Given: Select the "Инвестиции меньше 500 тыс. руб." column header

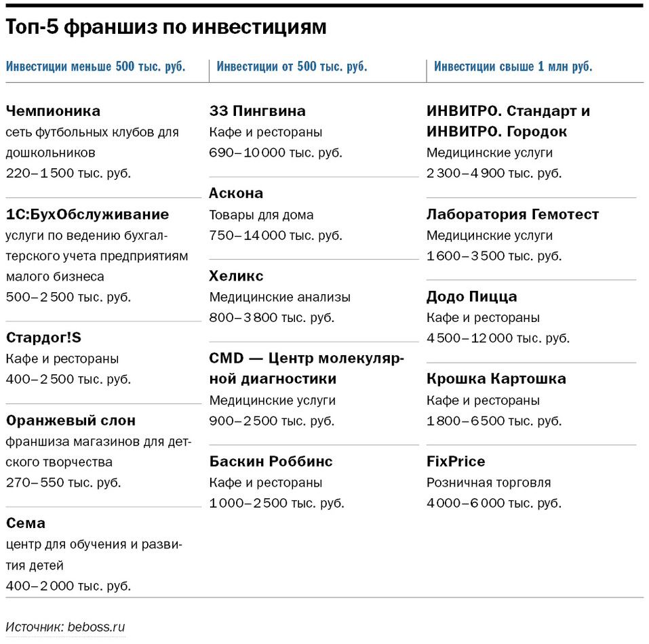Looking at the screenshot, I should [x=96, y=66].
